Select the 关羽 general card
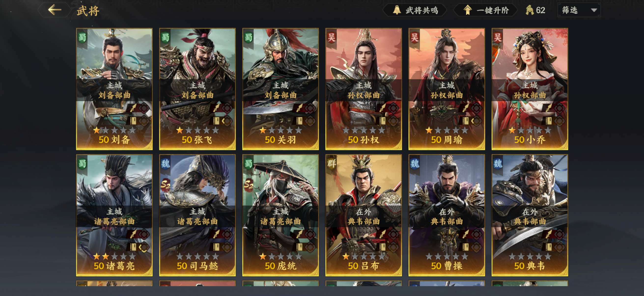644x296 pixels. pos(280,89)
